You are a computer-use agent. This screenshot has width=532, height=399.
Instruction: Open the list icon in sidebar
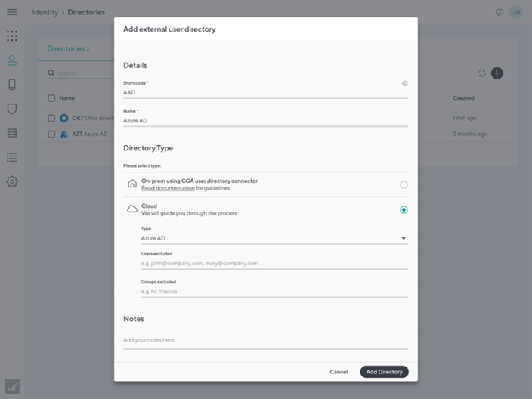12,157
